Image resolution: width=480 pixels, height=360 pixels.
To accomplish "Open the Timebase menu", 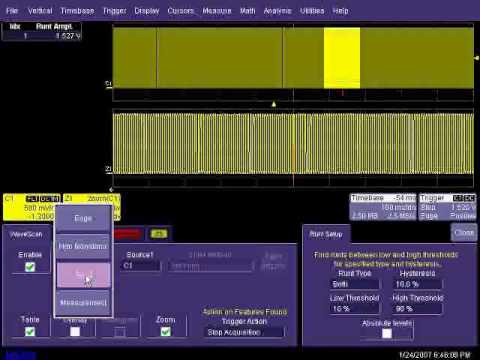I will 77,11.
